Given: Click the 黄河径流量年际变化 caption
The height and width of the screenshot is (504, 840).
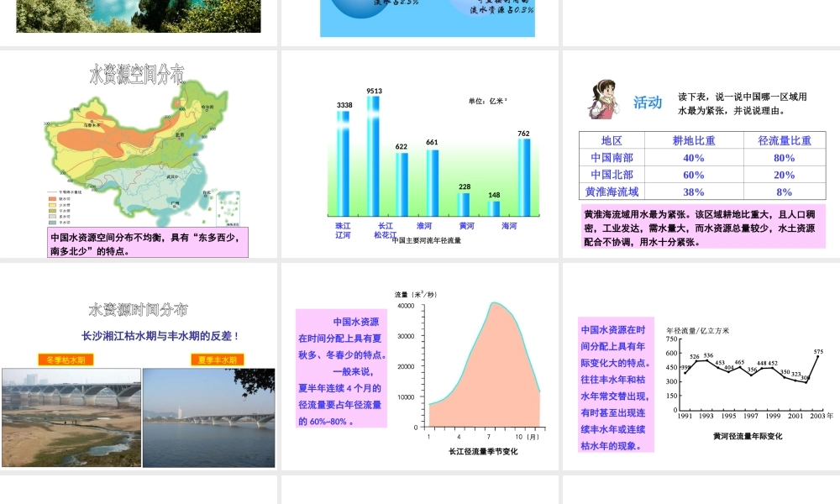Looking at the screenshot, I should [748, 436].
